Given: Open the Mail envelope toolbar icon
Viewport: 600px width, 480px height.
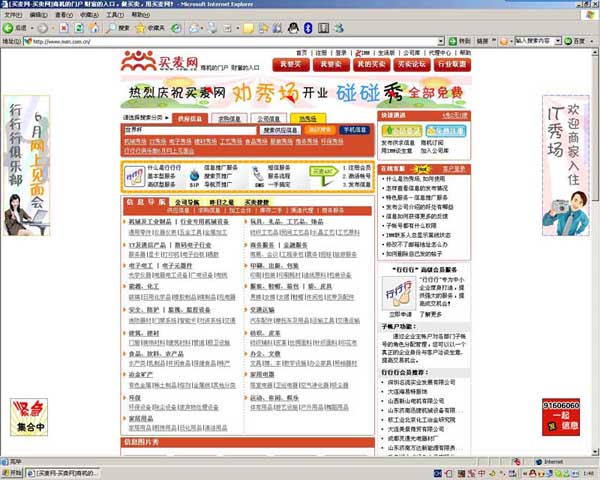Looking at the screenshot, I should [x=194, y=28].
